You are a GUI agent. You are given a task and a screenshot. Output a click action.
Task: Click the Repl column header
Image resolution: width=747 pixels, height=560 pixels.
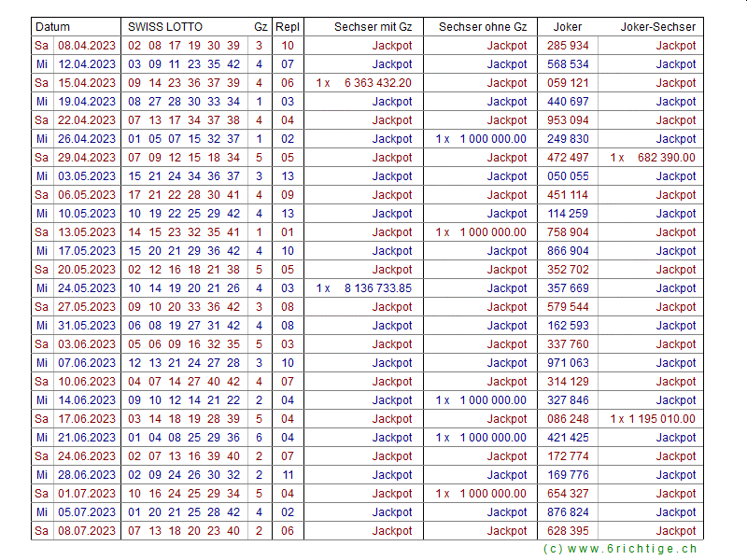[288, 27]
